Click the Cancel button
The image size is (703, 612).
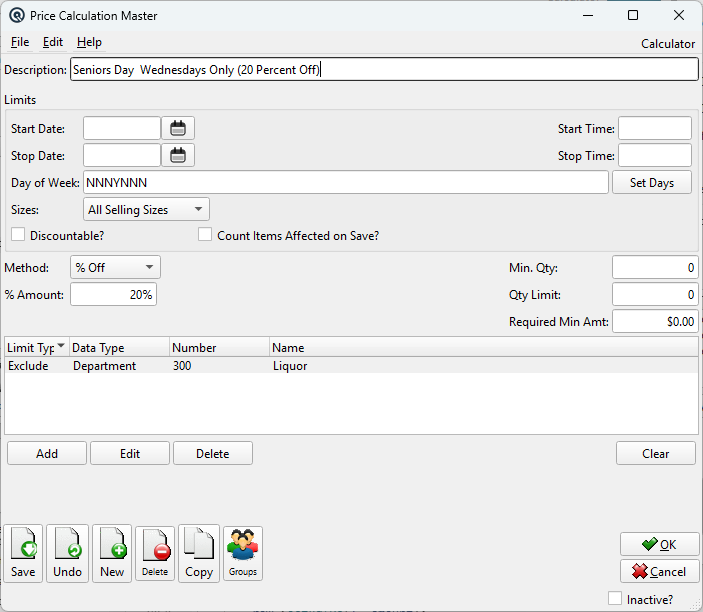pos(660,571)
